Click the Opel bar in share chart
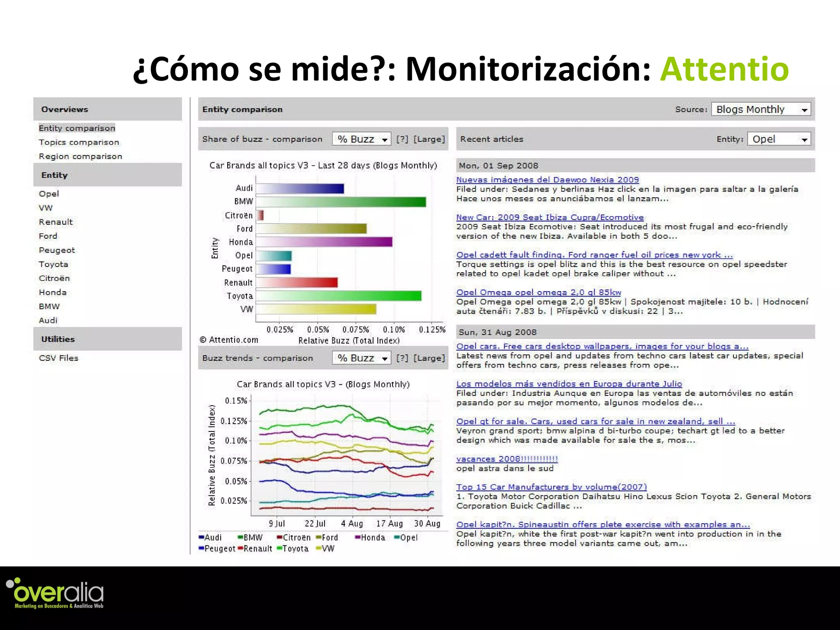The width and height of the screenshot is (840, 630). (274, 256)
